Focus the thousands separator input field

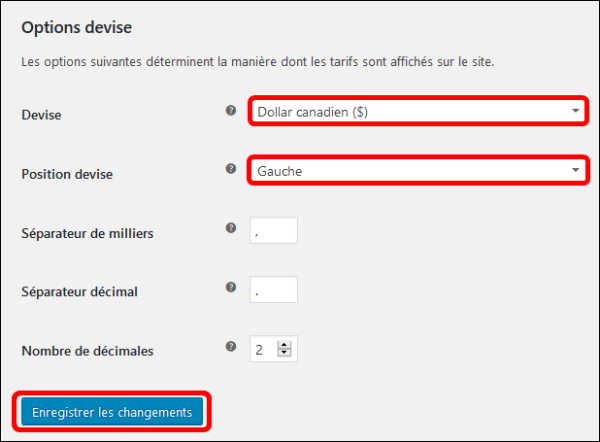274,230
